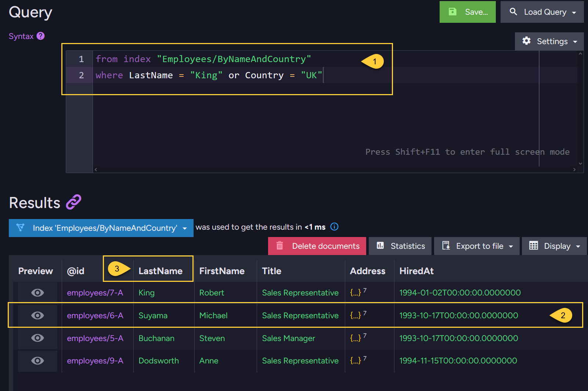The width and height of the screenshot is (588, 391).
Task: Preview the employees/6-A document with eye icon
Action: tap(37, 315)
